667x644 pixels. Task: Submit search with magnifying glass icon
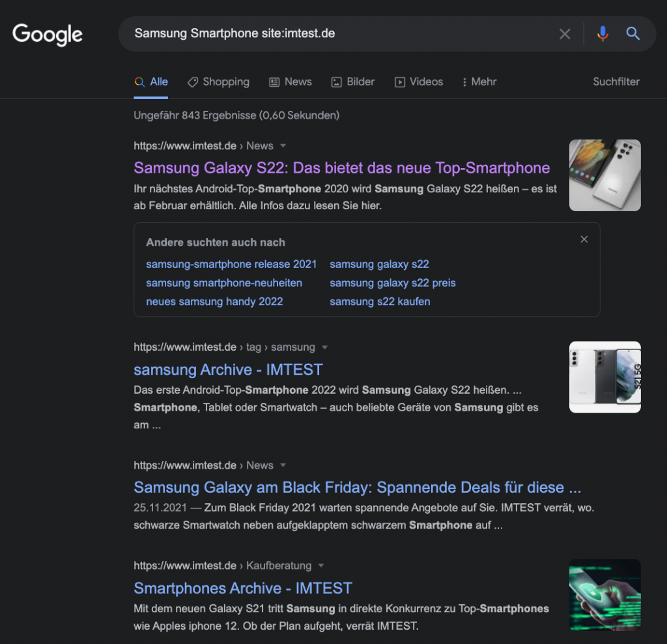click(632, 33)
